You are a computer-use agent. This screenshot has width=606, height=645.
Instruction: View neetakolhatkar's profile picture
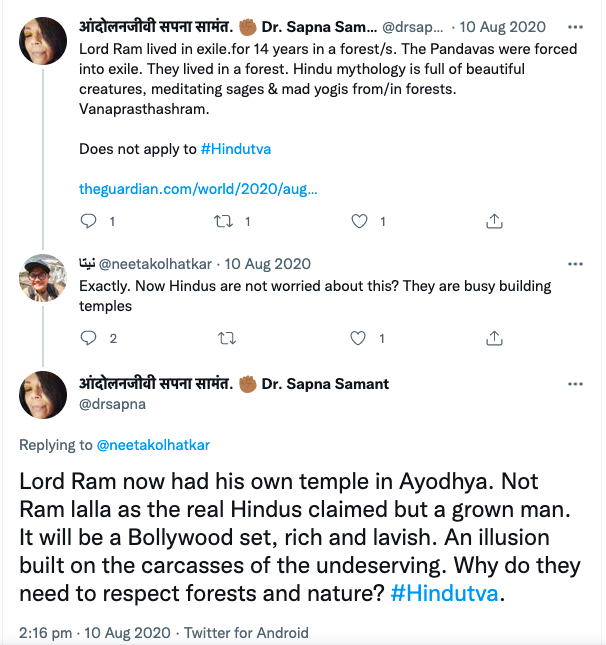pos(44,277)
